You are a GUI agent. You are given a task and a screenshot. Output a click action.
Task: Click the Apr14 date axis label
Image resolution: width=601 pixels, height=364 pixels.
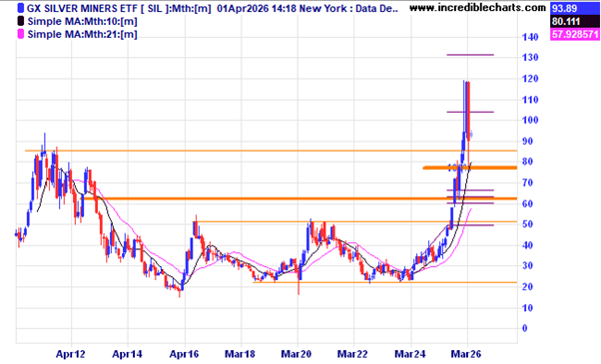tap(127, 354)
